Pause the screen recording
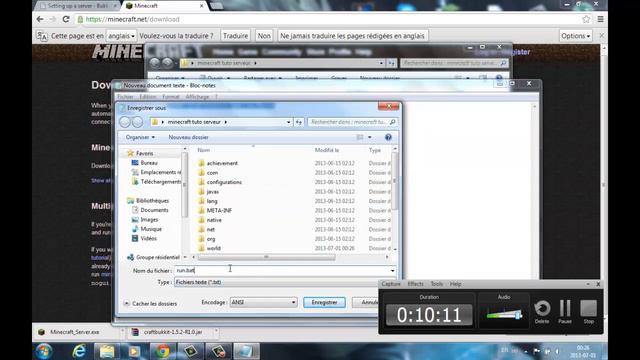Image resolution: width=640 pixels, height=360 pixels. [565, 312]
